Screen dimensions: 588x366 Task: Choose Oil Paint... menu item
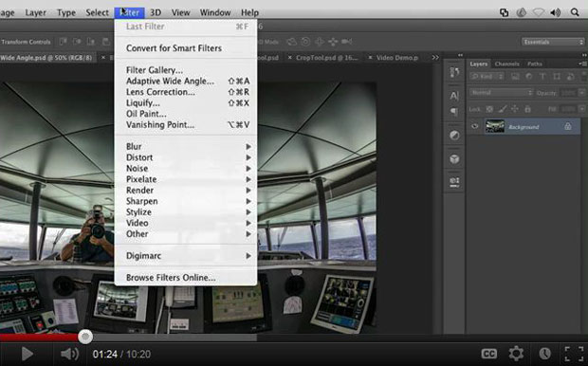[x=187, y=114]
